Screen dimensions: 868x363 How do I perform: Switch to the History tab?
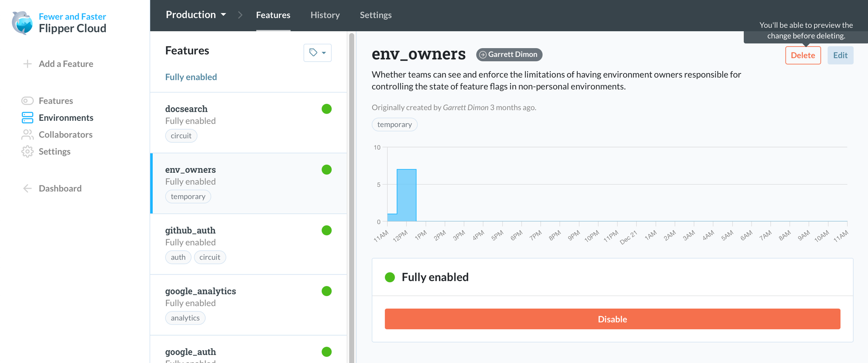[x=325, y=15]
